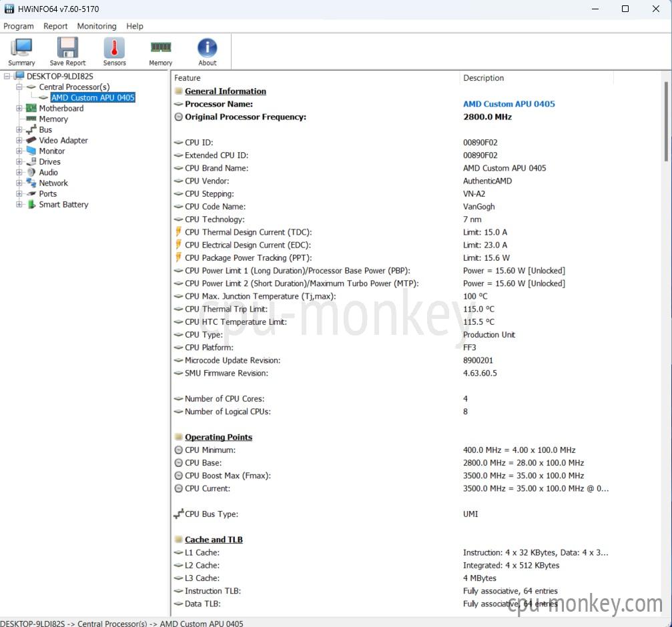Click the vertical scrollbar thumb in details pane

666,121
